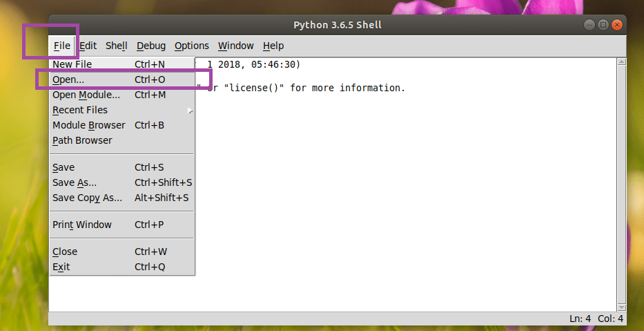Expand Recent Files submenu
Image resolution: width=644 pixels, height=331 pixels.
pyautogui.click(x=122, y=110)
